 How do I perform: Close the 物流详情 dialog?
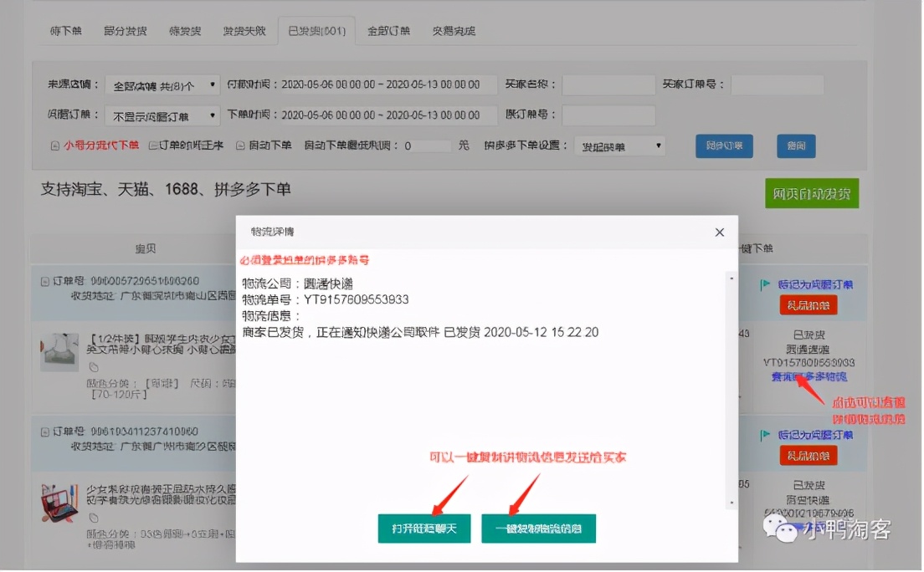pyautogui.click(x=719, y=232)
